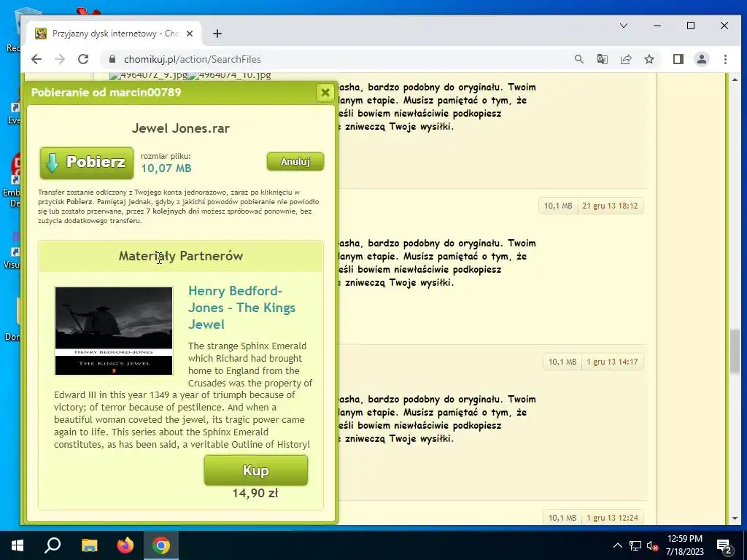Click The King's Jewel book cover thumbnail
This screenshot has height=560, width=747.
(x=114, y=331)
